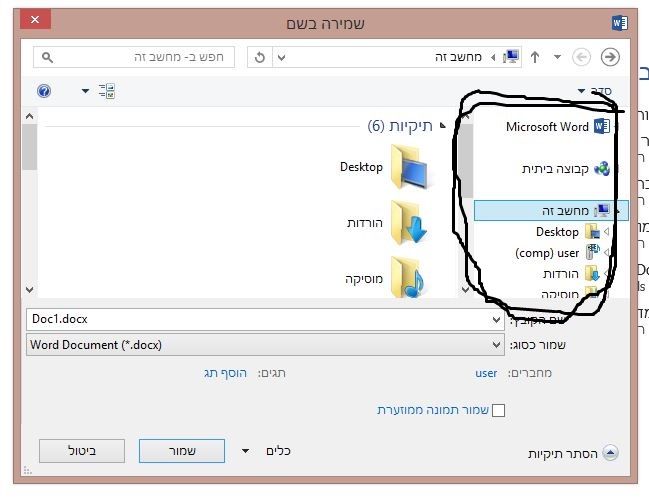Select Microsoft Word in the navigation pane
The height and width of the screenshot is (504, 649).
[557, 127]
